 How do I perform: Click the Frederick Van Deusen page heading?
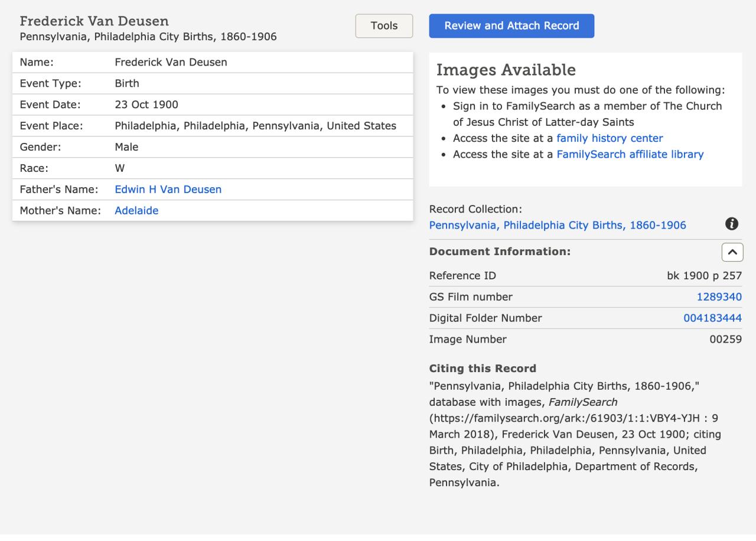[94, 21]
